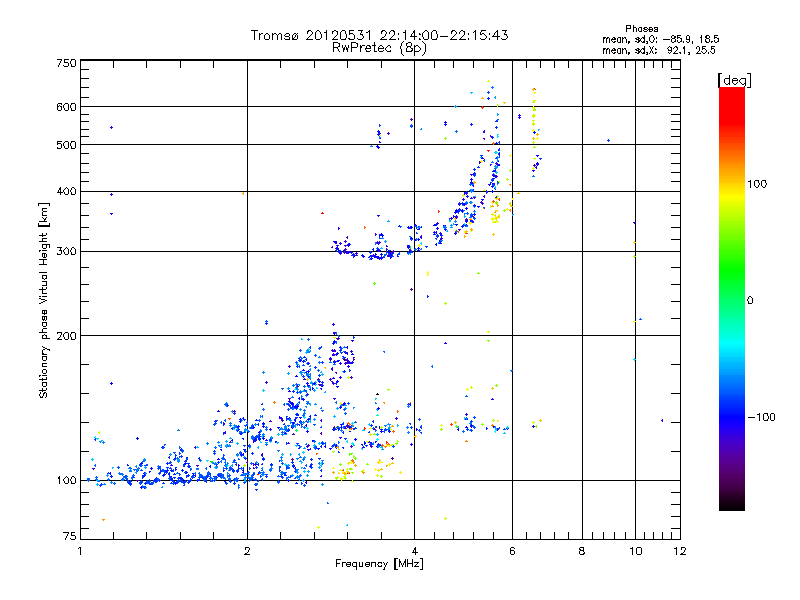
Task: Click the 'RwPretec (8p)' subtitle
Action: click(379, 48)
